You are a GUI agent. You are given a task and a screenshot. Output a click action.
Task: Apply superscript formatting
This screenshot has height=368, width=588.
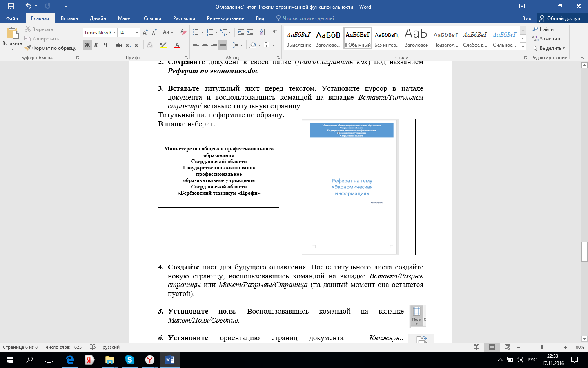(x=137, y=45)
